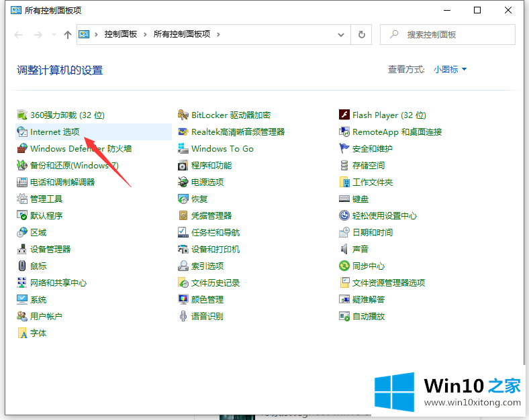Open the 日期和时间 link

click(x=373, y=233)
